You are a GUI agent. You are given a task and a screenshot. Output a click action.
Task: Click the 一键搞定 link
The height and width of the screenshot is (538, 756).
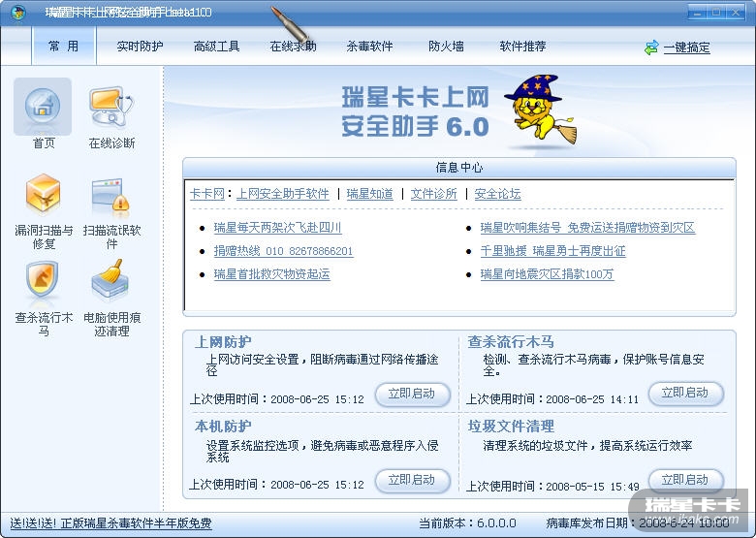tap(686, 47)
